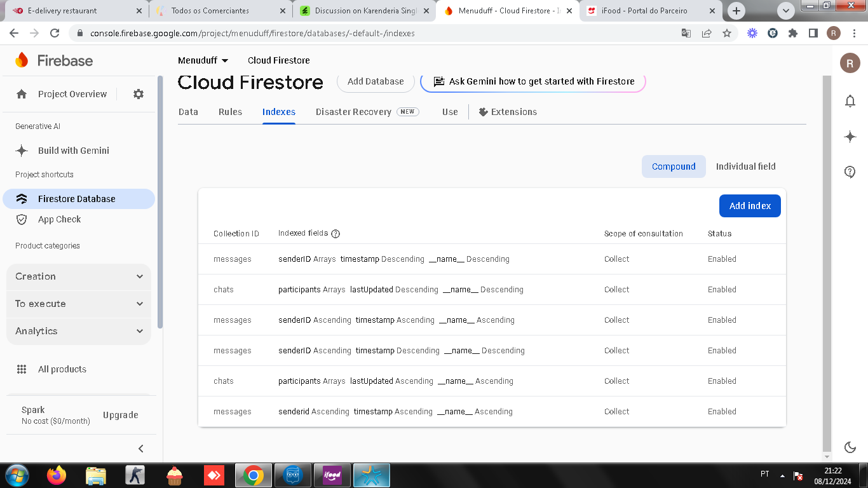Open the Menuduff project dropdown

(x=203, y=60)
